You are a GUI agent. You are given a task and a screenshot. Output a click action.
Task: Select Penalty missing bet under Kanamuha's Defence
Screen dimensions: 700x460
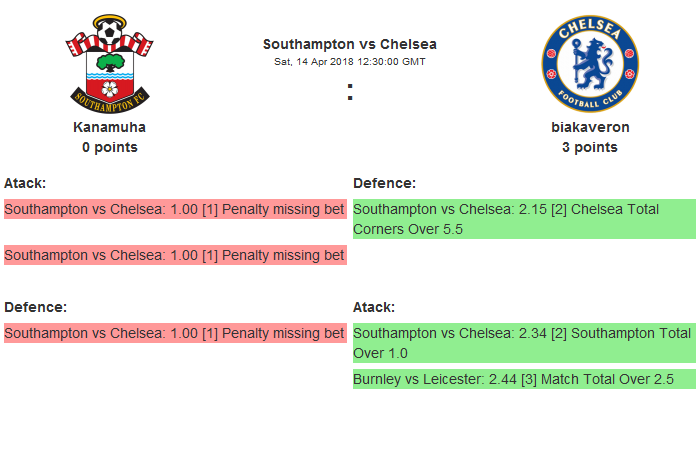coord(175,333)
